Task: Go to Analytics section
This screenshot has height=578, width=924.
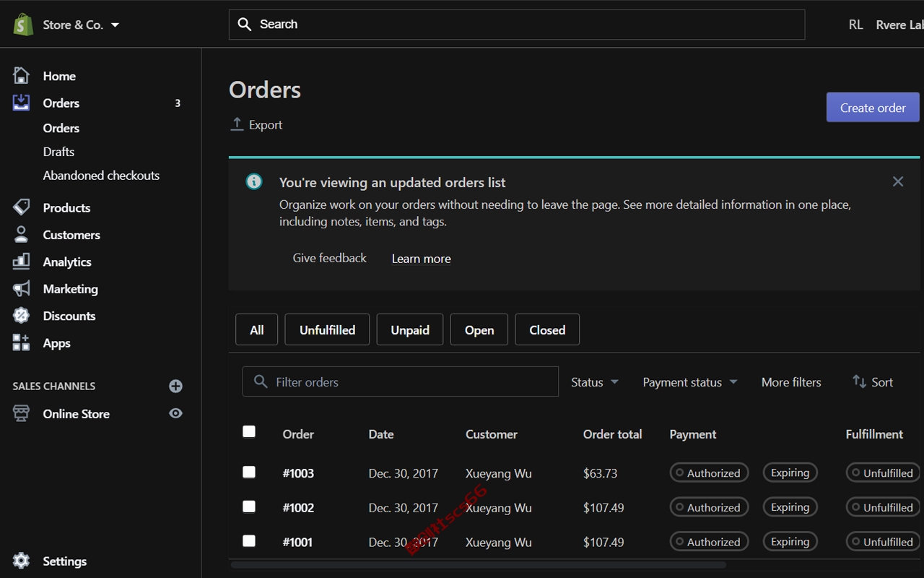Action: (x=67, y=262)
